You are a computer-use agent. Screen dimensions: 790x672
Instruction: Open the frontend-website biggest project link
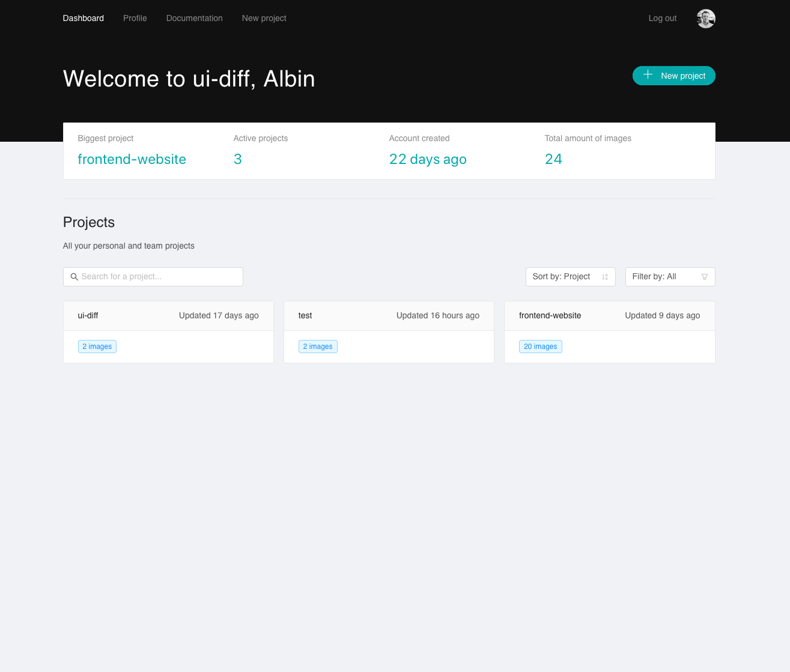132,159
